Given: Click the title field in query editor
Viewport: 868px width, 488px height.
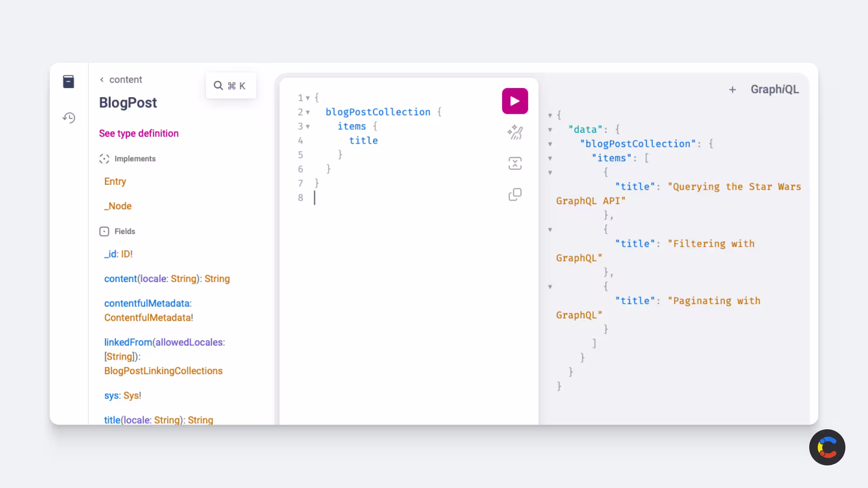Looking at the screenshot, I should (x=363, y=141).
